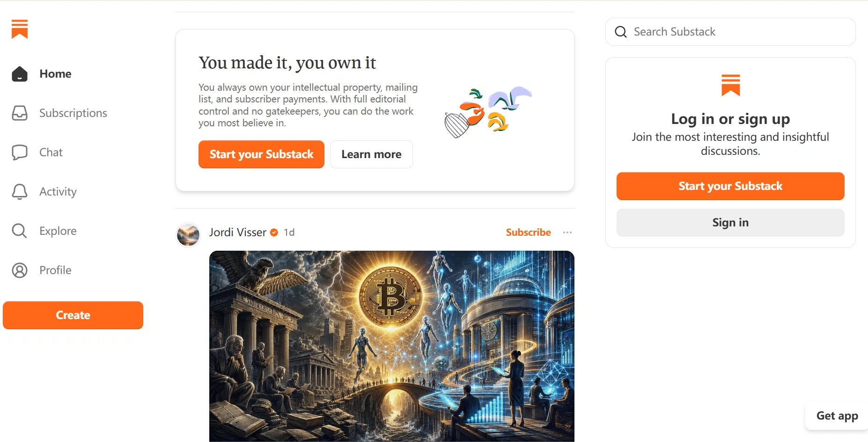Click the orange Create button
This screenshot has width=868, height=442.
pos(73,315)
